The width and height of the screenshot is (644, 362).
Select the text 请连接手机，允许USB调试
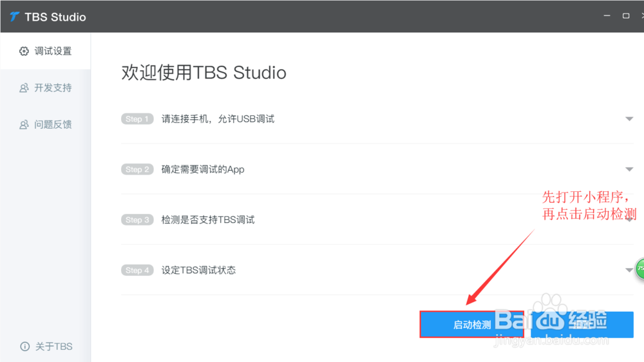click(218, 119)
